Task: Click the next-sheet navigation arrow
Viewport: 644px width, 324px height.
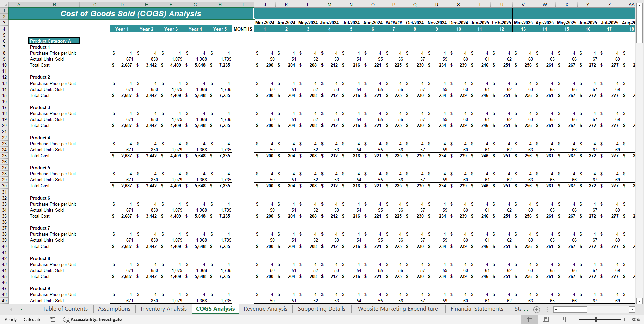Action: 21,309
